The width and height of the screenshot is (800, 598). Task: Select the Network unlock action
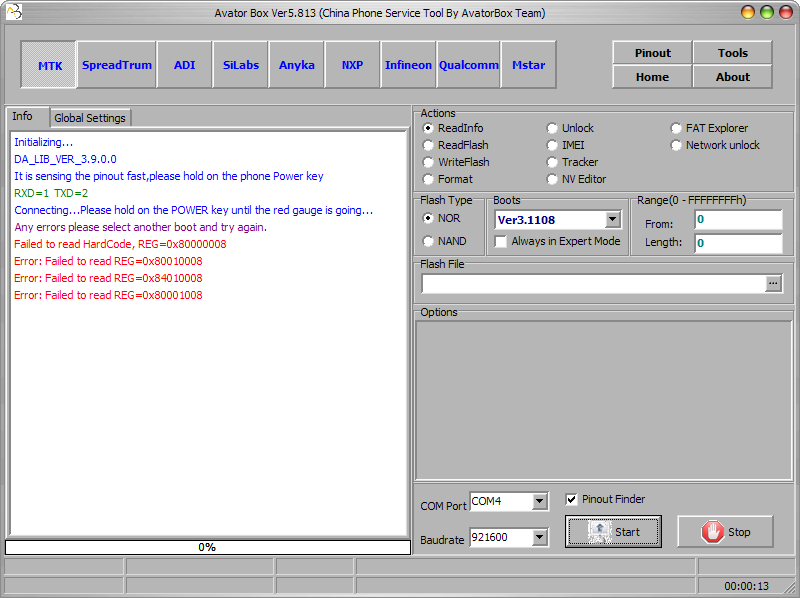[715, 145]
